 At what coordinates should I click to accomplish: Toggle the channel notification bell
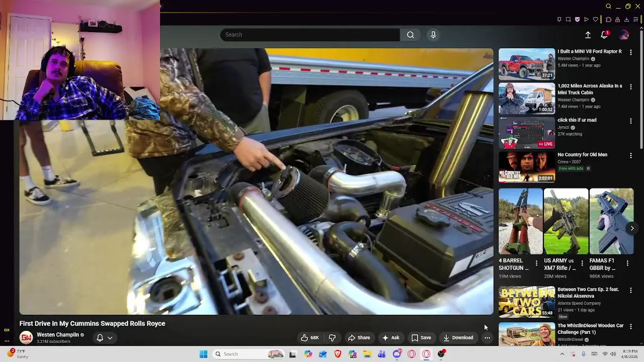[100, 338]
